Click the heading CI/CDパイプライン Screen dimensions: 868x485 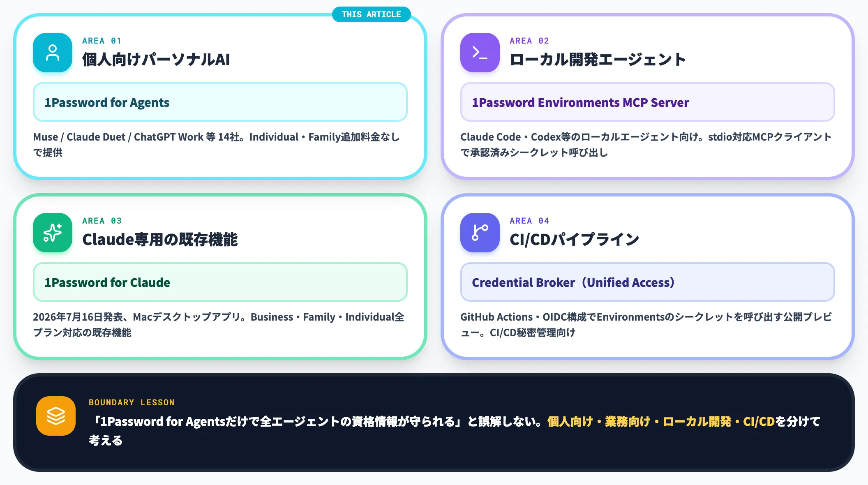[x=574, y=240]
